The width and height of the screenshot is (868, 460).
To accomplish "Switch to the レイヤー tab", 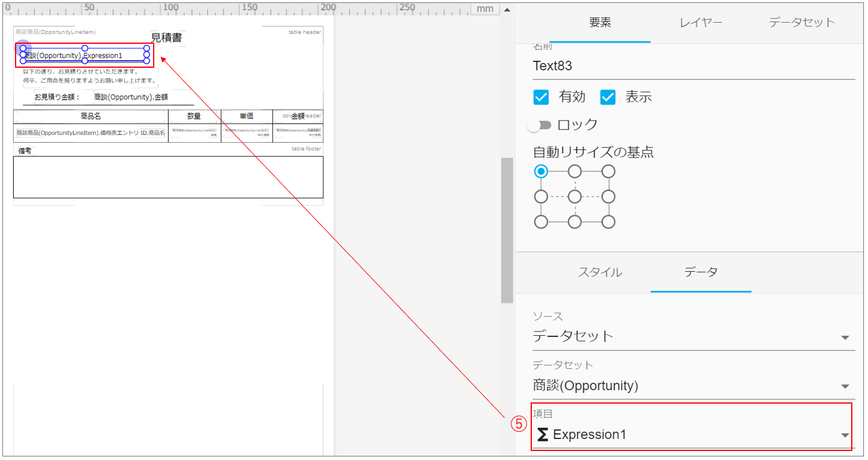I will pos(701,23).
